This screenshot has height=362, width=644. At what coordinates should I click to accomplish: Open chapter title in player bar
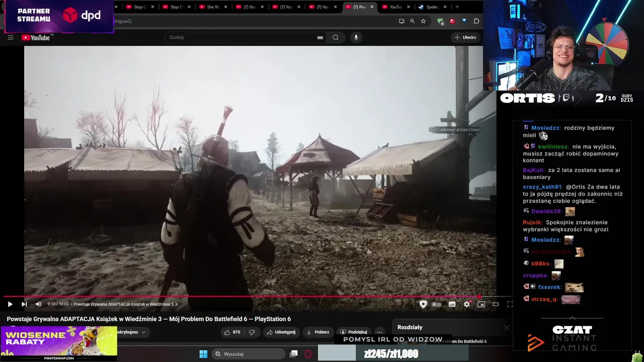(x=125, y=304)
